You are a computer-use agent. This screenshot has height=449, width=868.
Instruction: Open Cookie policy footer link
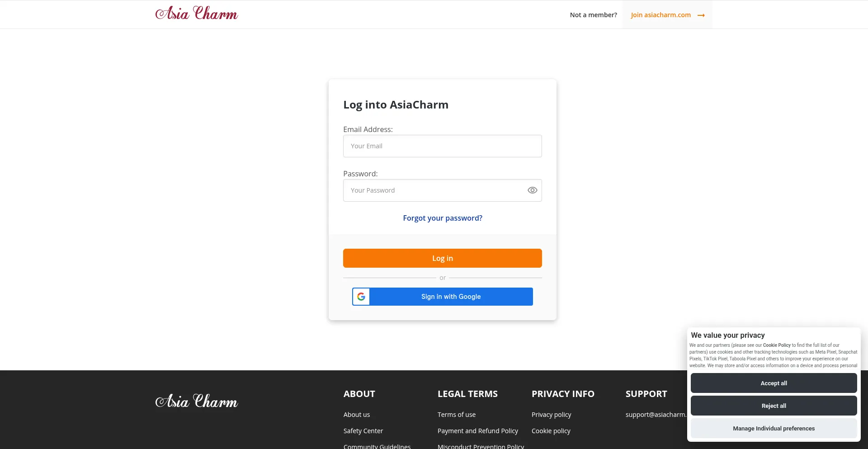551,431
